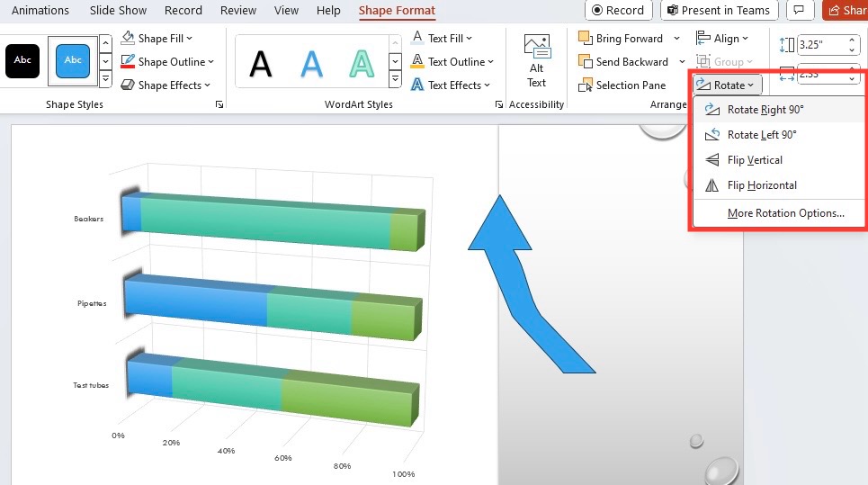Open the Align dropdown menu
Image resolution: width=868 pixels, height=485 pixels.
click(x=722, y=38)
